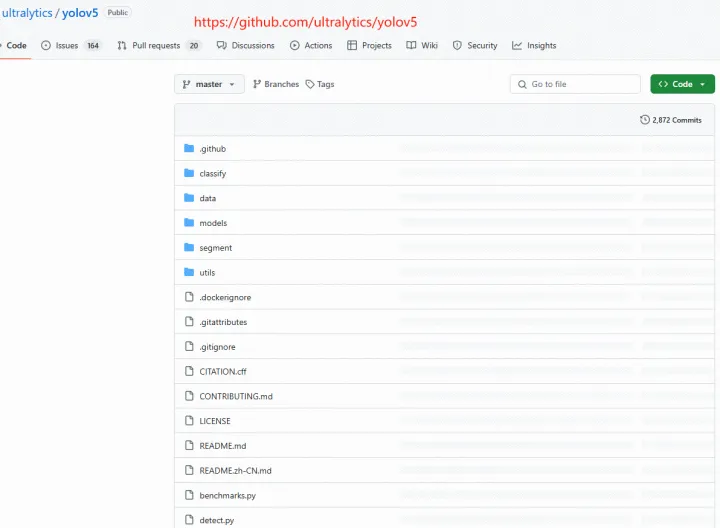Open the Projects tab label

point(377,46)
